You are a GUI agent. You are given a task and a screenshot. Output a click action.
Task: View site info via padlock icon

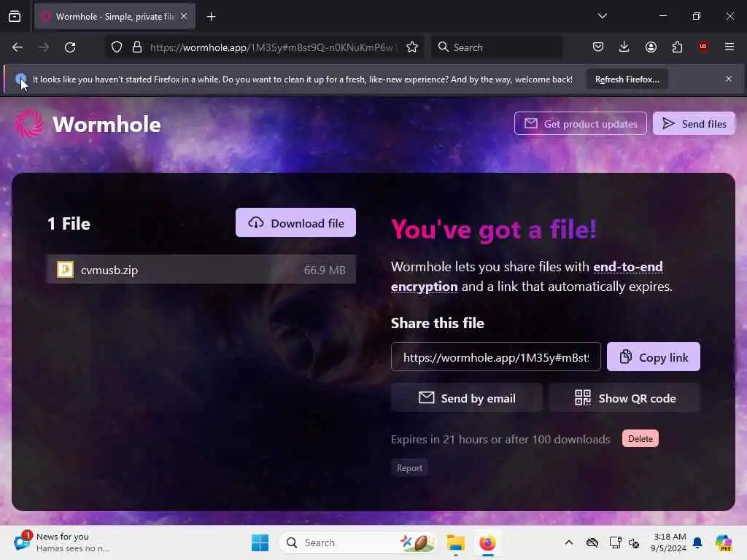click(x=137, y=47)
